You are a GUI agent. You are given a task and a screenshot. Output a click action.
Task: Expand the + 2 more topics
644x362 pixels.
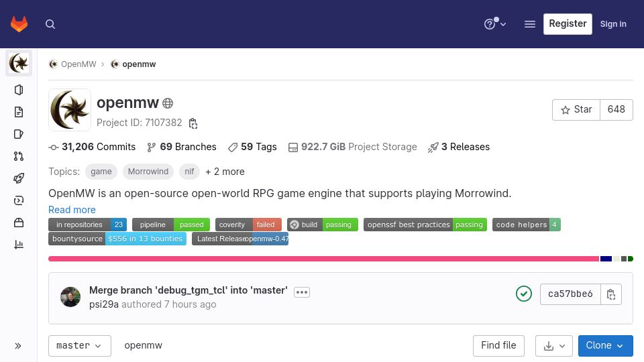click(225, 172)
